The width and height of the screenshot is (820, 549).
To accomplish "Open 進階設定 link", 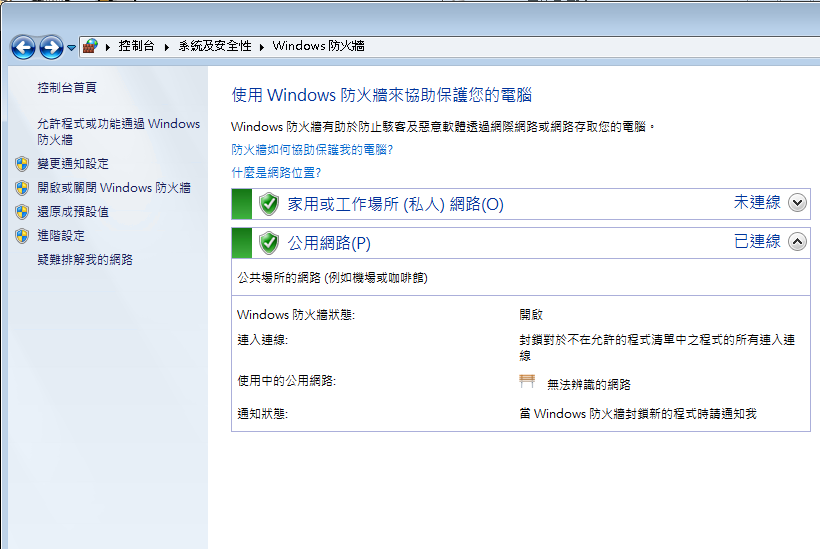I will pos(61,236).
